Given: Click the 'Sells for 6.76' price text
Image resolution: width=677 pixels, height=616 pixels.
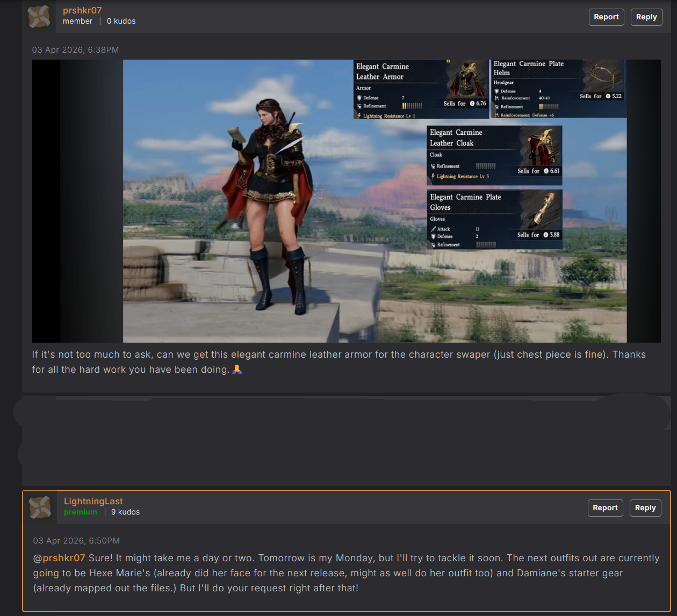Looking at the screenshot, I should pos(465,103).
